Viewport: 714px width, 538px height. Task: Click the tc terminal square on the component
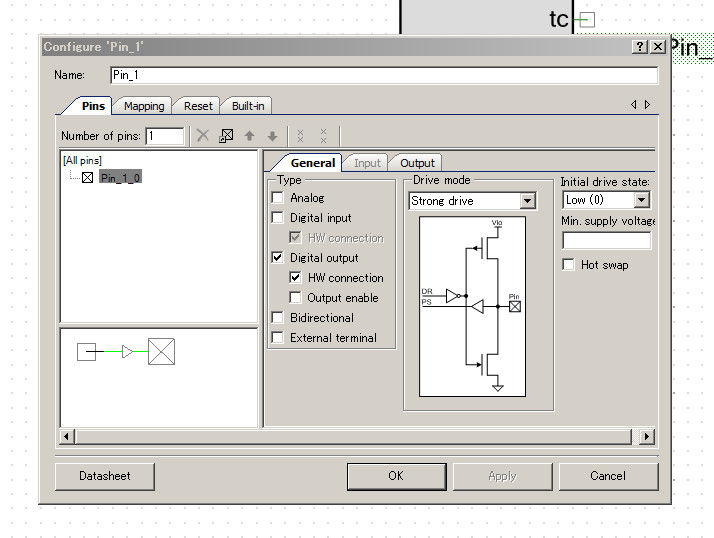pyautogui.click(x=587, y=20)
